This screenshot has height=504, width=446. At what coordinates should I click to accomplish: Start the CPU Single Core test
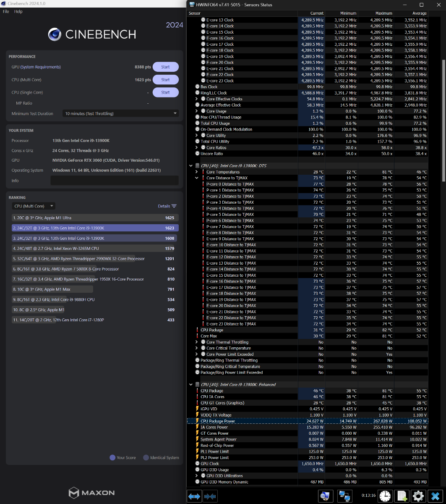[166, 92]
